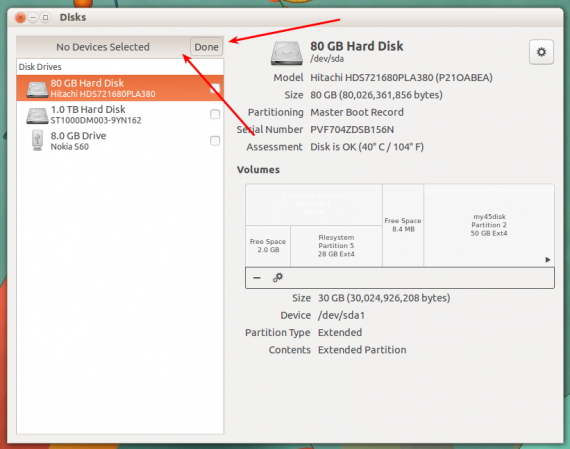The width and height of the screenshot is (570, 449).
Task: Select the 8.0 GB Drive Nokia S60 entry
Action: [120, 141]
